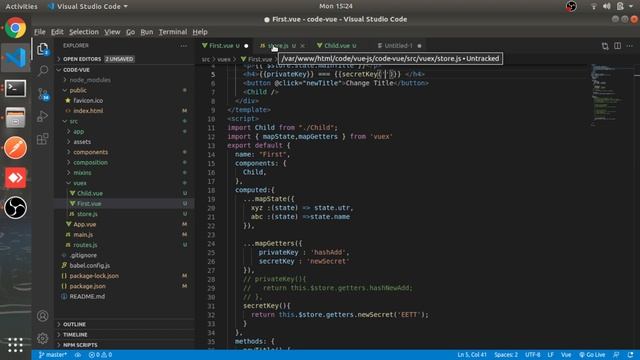Open App.vue in the explorer tree
This screenshot has width=640, height=360.
tap(85, 224)
